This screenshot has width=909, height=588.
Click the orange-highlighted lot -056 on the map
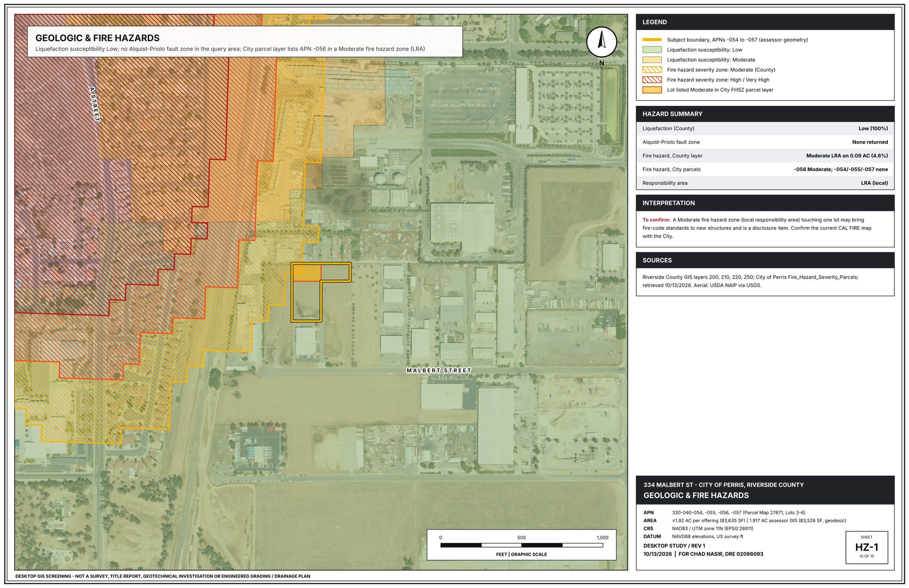click(307, 273)
